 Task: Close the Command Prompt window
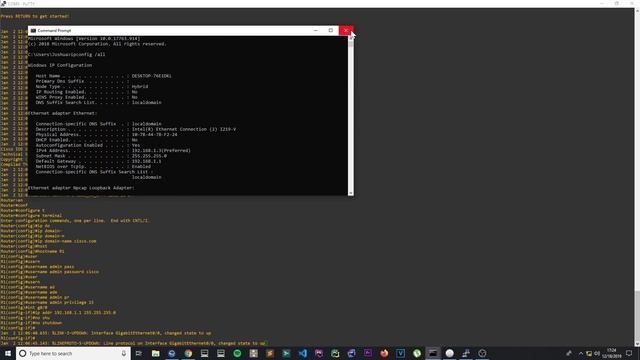pyautogui.click(x=346, y=31)
